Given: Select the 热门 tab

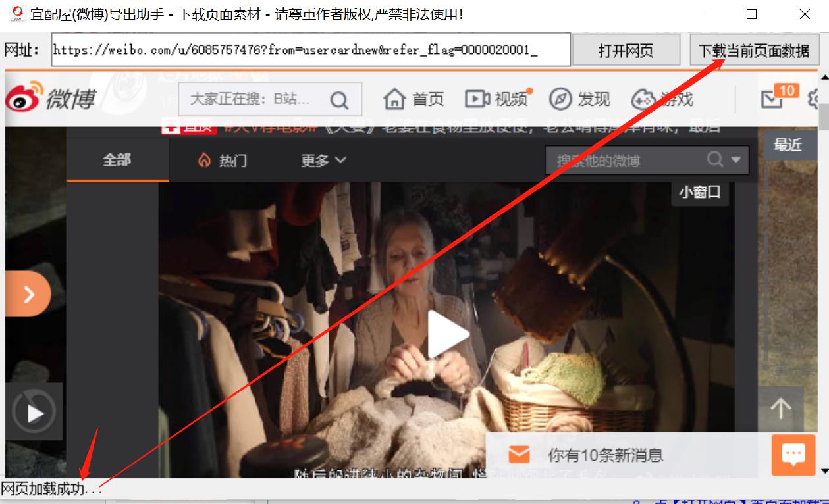Looking at the screenshot, I should click(x=223, y=160).
